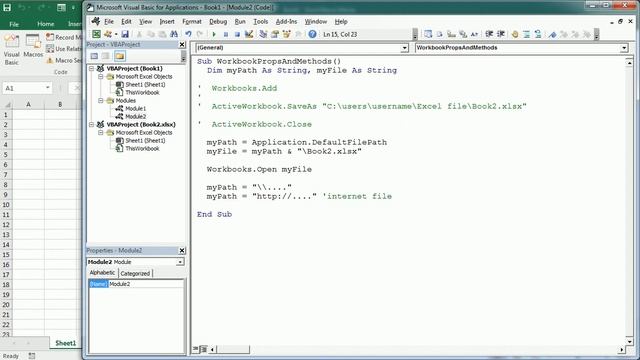Select Sheet1 (Sheet1) under VBAProject (Book1)

point(145,84)
